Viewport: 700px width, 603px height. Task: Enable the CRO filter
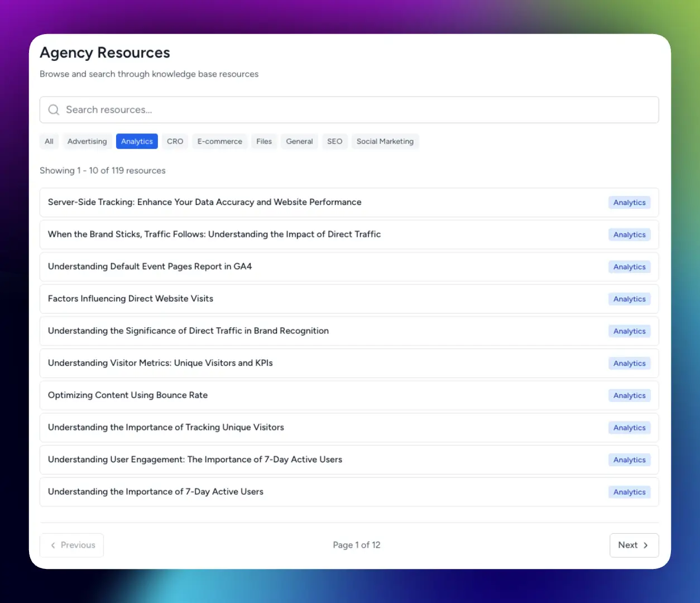[x=175, y=141]
